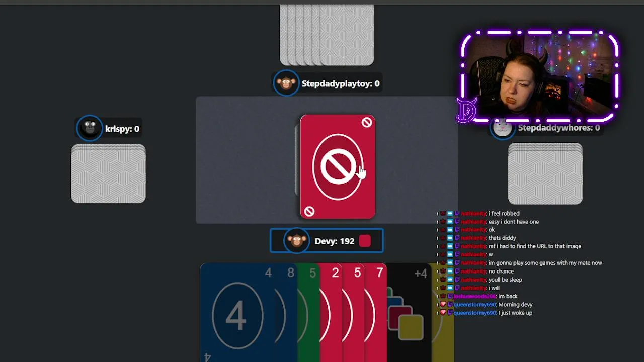
Task: Click the broadcaster badge beside 'i feel robbed'
Action: coord(443,214)
